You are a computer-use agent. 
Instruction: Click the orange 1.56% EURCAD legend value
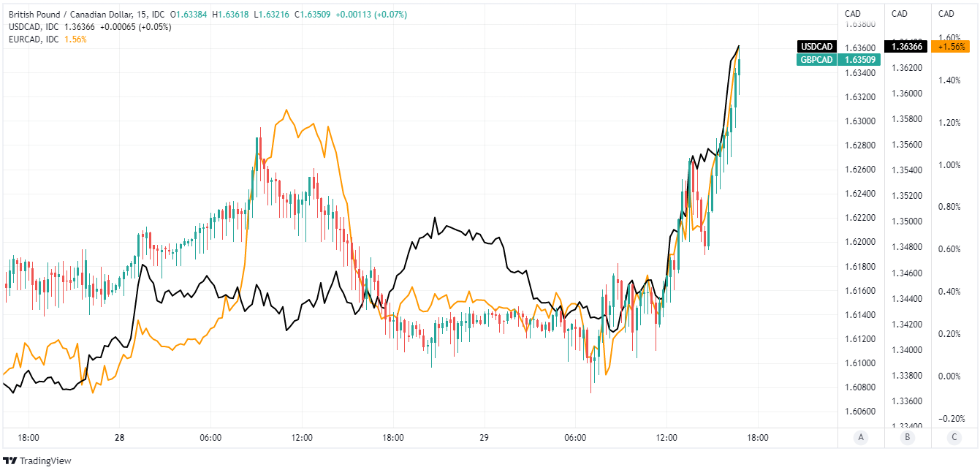75,39
